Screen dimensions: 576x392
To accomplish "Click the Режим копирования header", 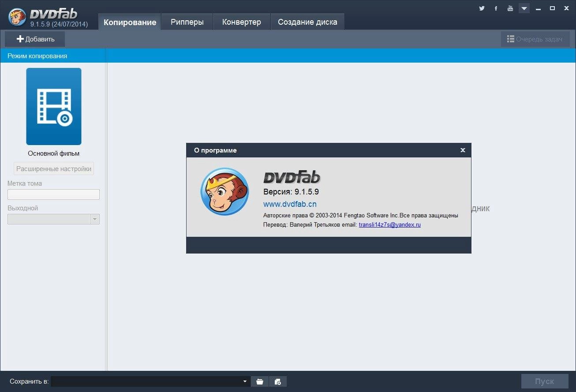I will (37, 56).
